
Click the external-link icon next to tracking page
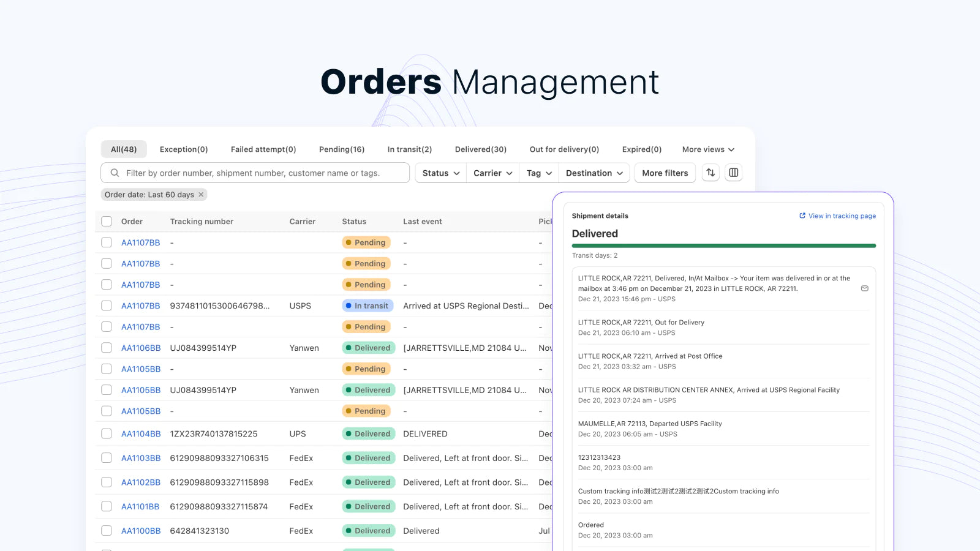pos(802,216)
